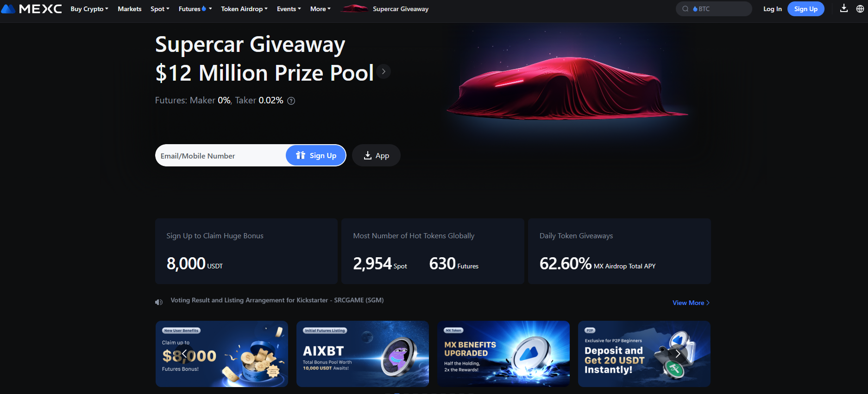Viewport: 868px width, 394px height.
Task: Click the announcement speaker icon
Action: click(x=159, y=302)
